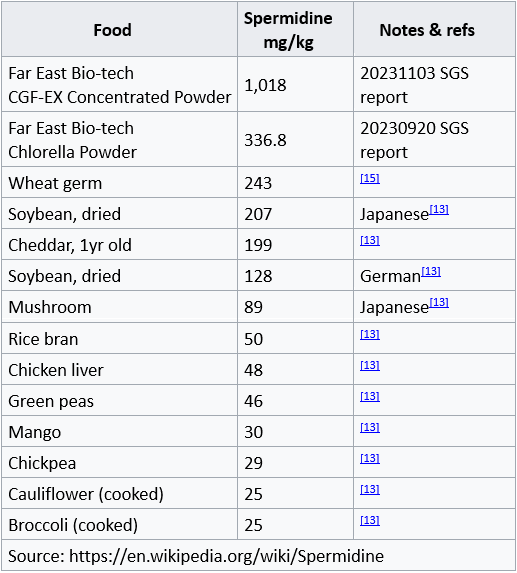Image resolution: width=517 pixels, height=573 pixels.
Task: Follow the [13] citation for Cheddar row
Action: (x=370, y=240)
